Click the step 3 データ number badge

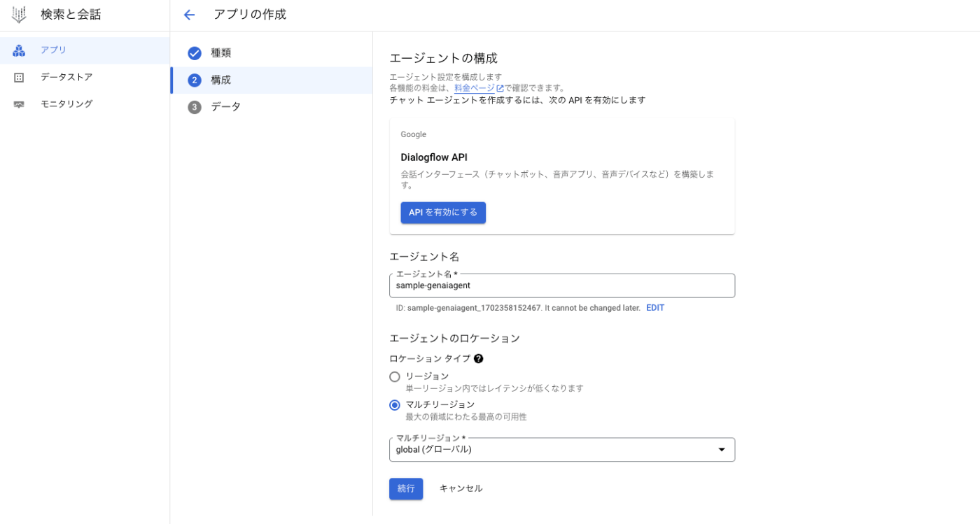coord(195,107)
